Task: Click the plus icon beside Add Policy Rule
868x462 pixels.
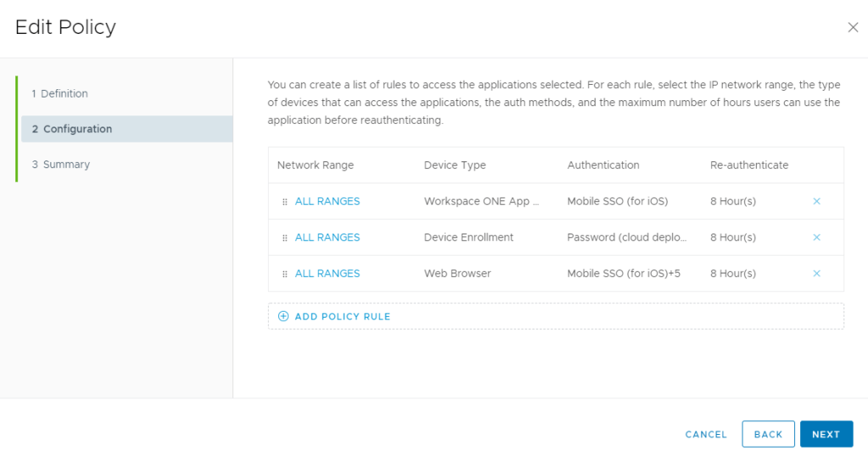Action: point(283,316)
